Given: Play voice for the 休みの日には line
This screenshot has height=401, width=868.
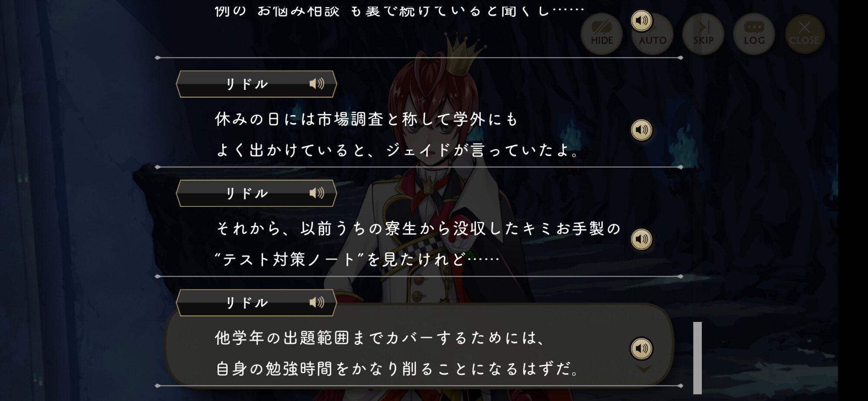Looking at the screenshot, I should click(x=641, y=129).
